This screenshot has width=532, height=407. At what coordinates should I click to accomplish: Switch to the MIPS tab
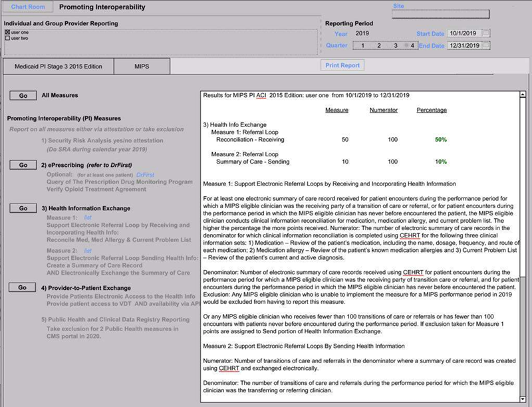click(142, 67)
